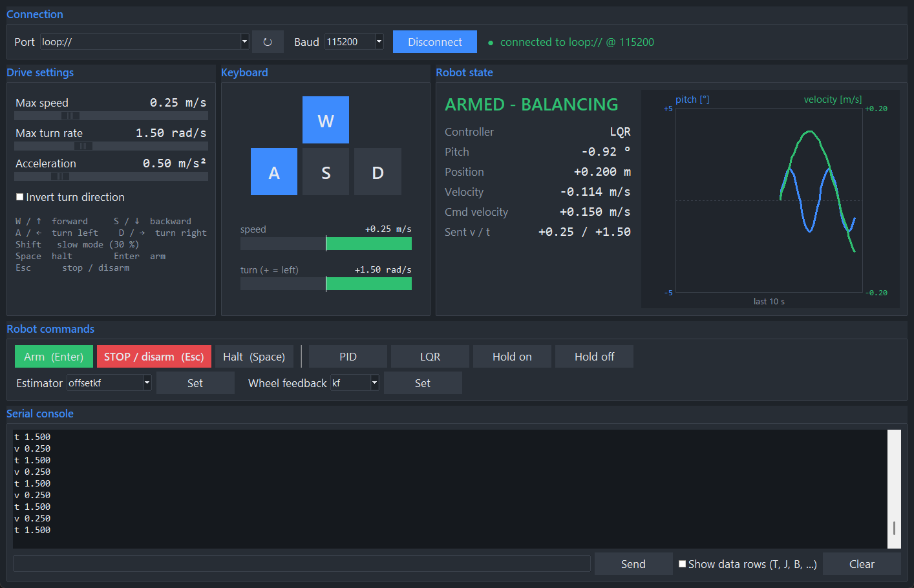The image size is (914, 588).
Task: Click the Send button
Action: point(633,564)
